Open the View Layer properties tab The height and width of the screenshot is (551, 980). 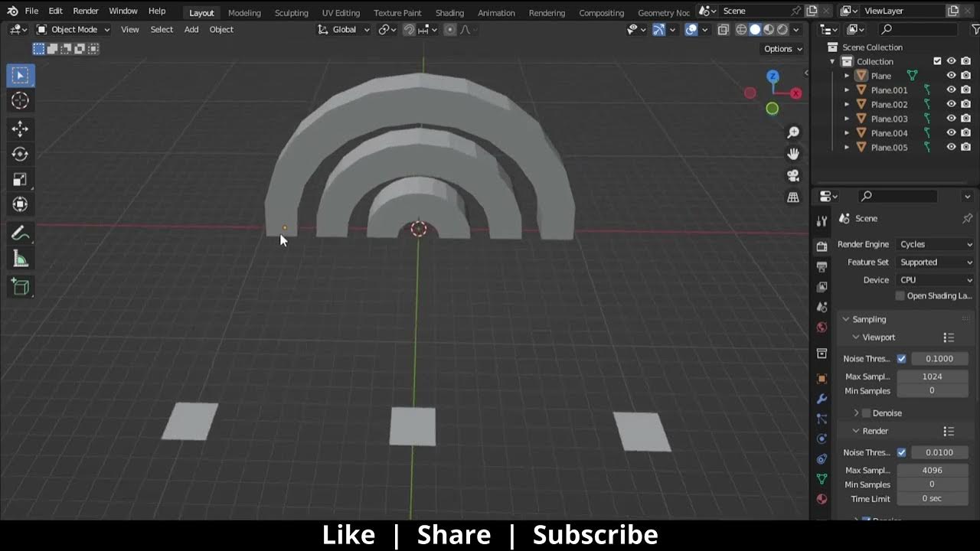point(822,286)
